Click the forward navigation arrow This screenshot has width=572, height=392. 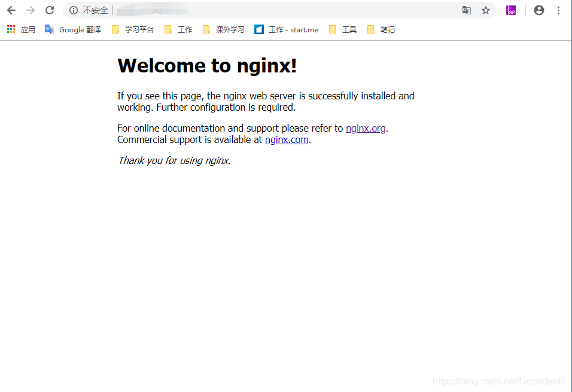point(31,10)
